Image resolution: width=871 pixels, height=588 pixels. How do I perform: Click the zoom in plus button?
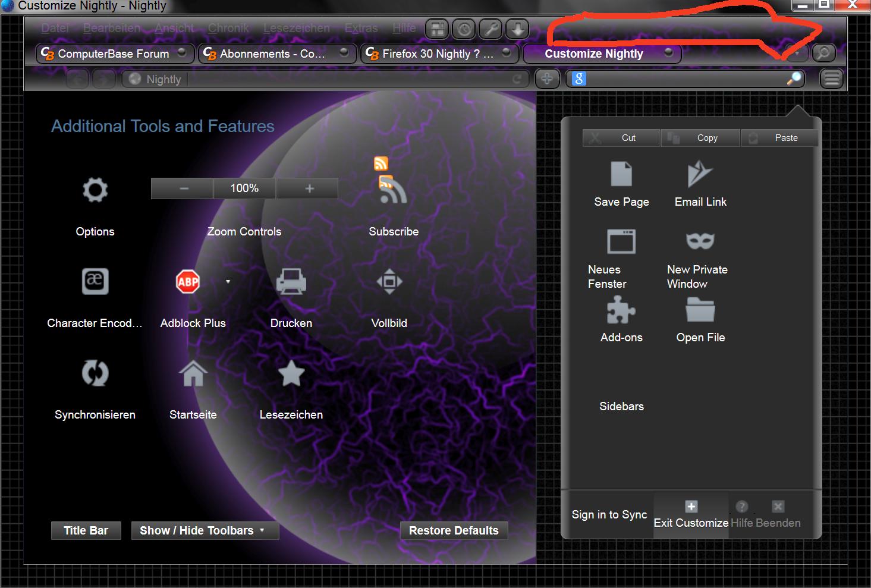click(307, 188)
